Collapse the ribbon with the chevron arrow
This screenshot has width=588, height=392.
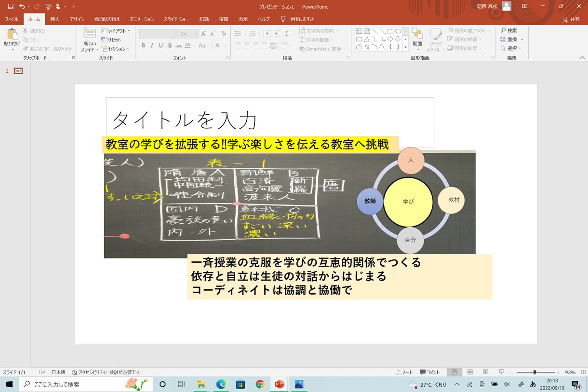pos(582,58)
